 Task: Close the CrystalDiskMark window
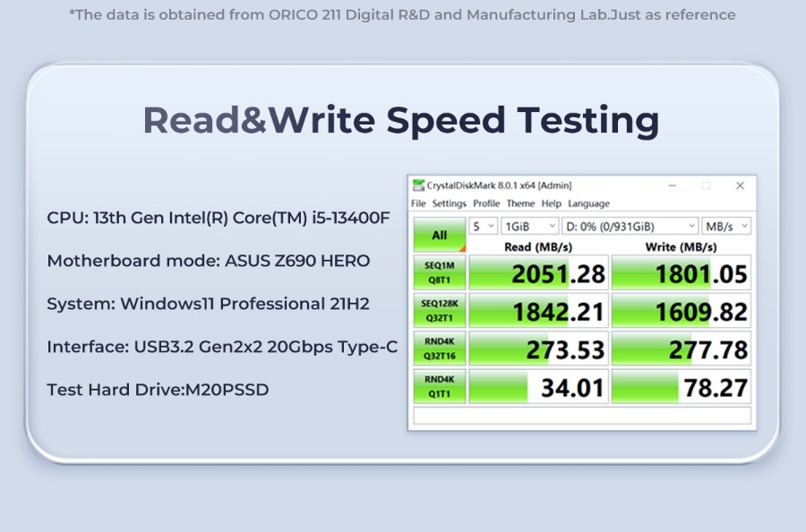740,185
